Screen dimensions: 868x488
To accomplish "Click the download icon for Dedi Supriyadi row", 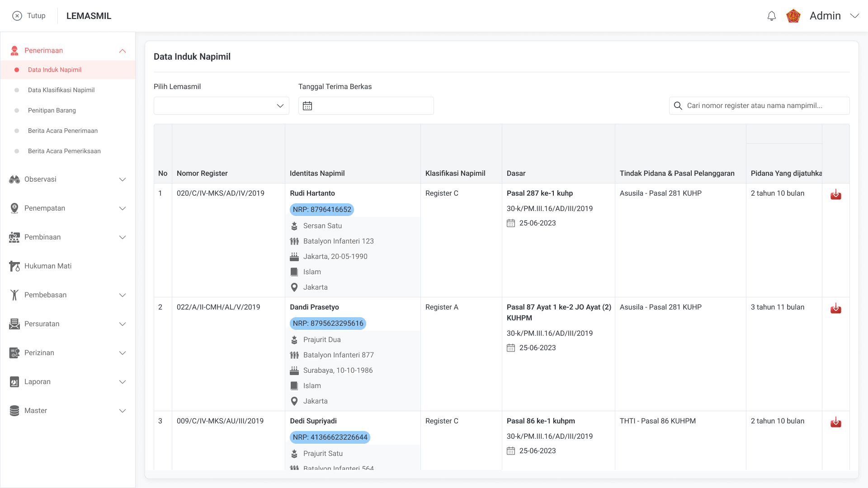I will (835, 422).
